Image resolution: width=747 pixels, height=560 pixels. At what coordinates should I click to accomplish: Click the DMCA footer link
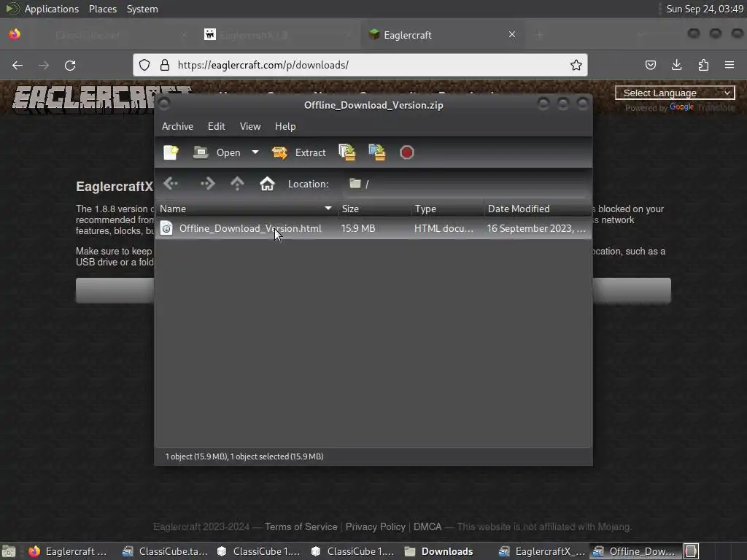click(x=427, y=526)
